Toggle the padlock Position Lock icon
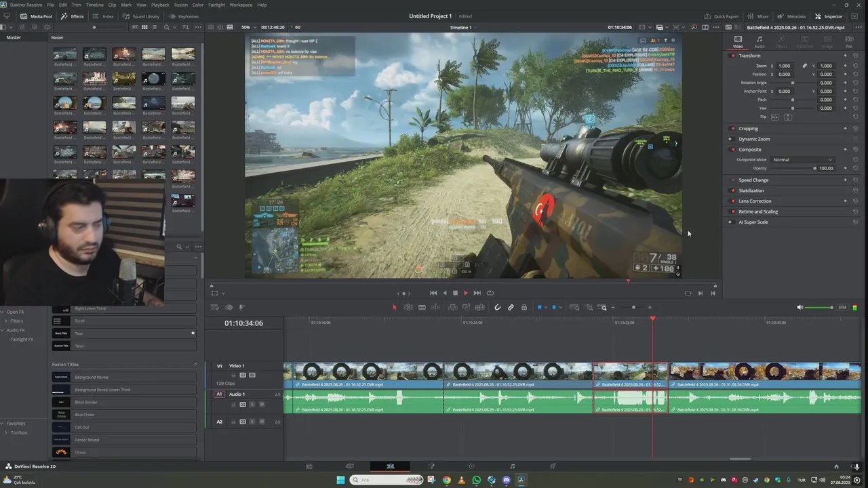 coord(524,307)
